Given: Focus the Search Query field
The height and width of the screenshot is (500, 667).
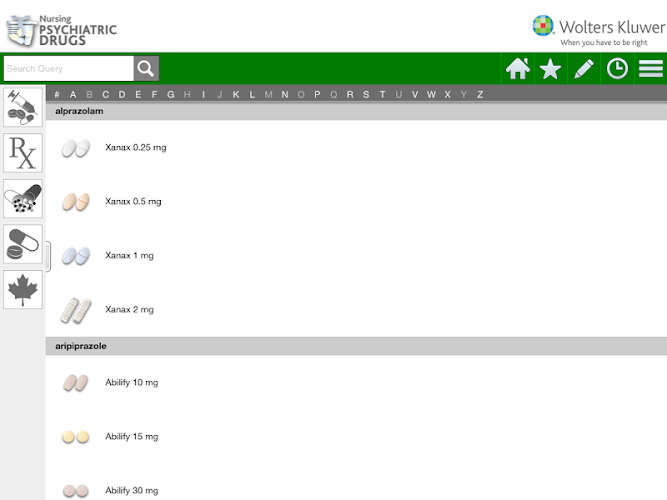Looking at the screenshot, I should click(x=68, y=69).
